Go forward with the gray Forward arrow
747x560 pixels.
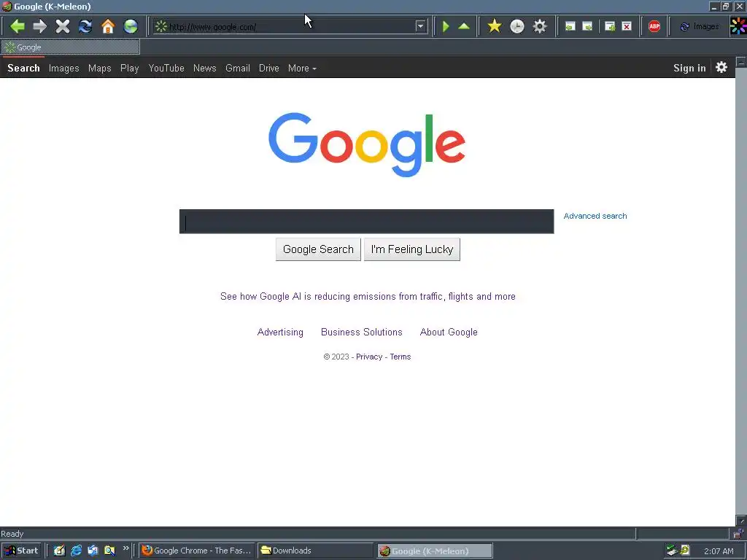pos(40,26)
